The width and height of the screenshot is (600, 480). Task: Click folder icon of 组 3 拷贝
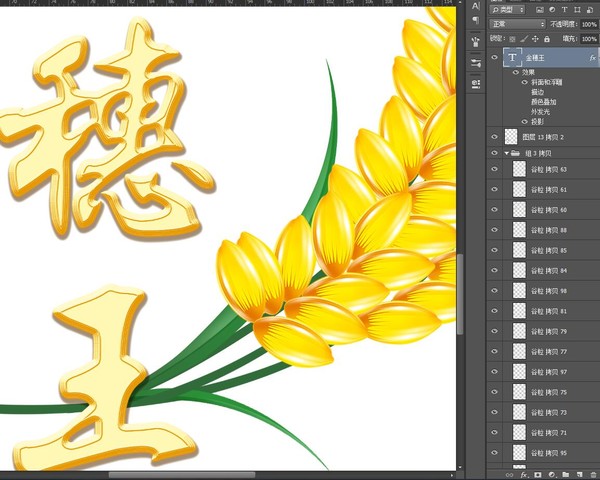(515, 153)
